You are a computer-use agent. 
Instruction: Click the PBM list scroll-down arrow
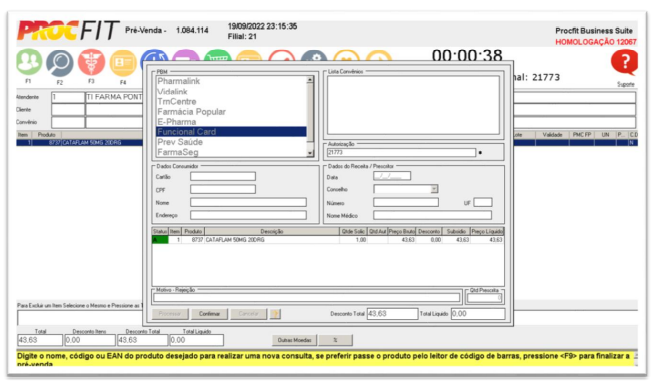tap(309, 153)
